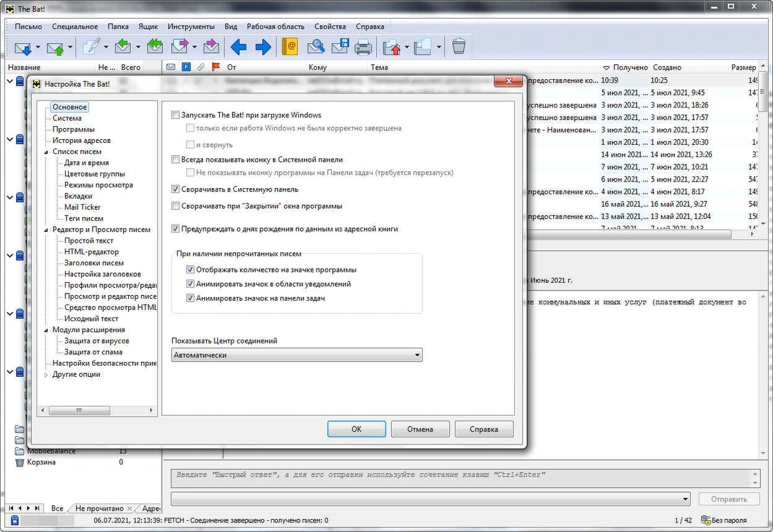
Task: Click the Delete message trash can icon
Action: (458, 46)
